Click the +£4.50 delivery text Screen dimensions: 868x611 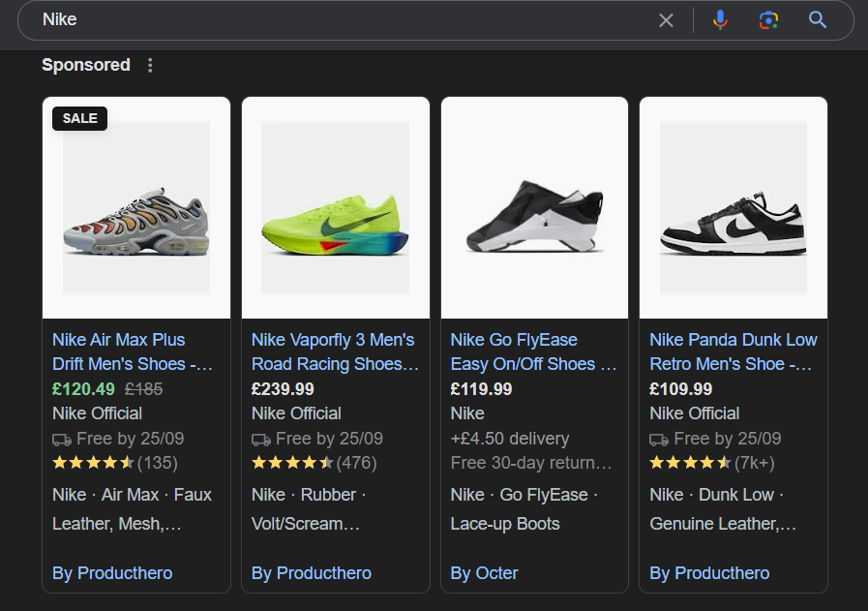(x=510, y=439)
